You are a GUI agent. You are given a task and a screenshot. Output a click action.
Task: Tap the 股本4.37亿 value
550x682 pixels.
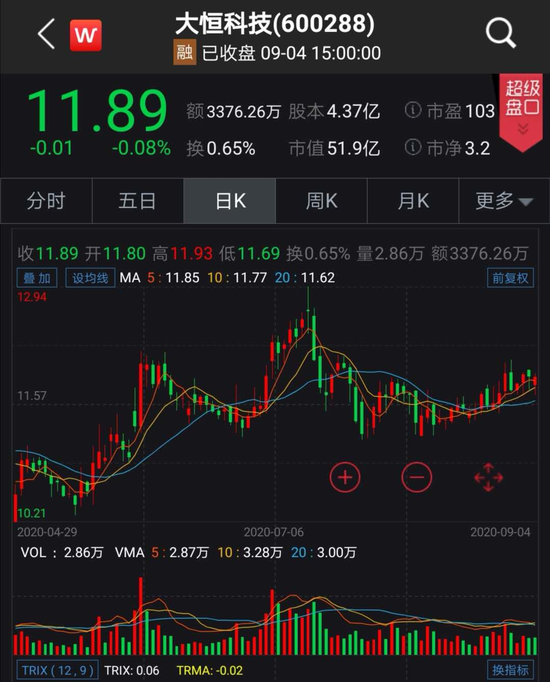[334, 112]
